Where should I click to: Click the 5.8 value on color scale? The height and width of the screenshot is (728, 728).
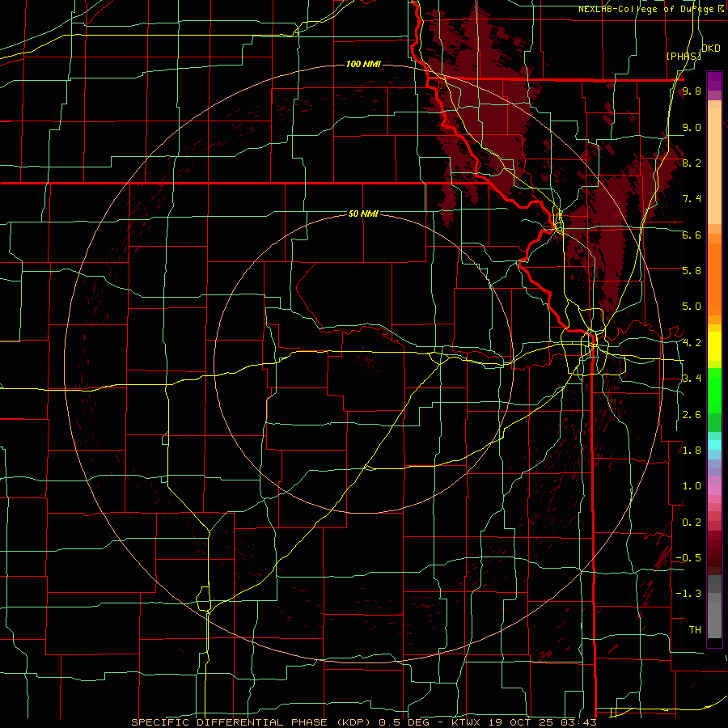[x=692, y=271]
